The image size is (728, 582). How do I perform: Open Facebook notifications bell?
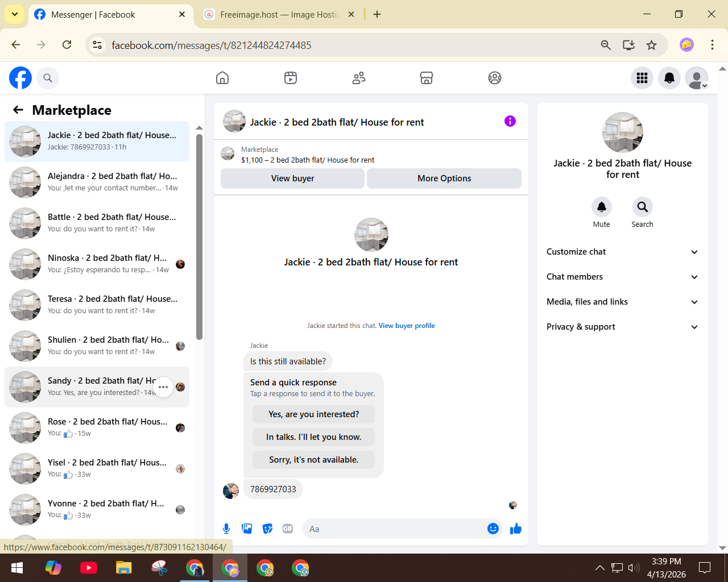pyautogui.click(x=669, y=78)
